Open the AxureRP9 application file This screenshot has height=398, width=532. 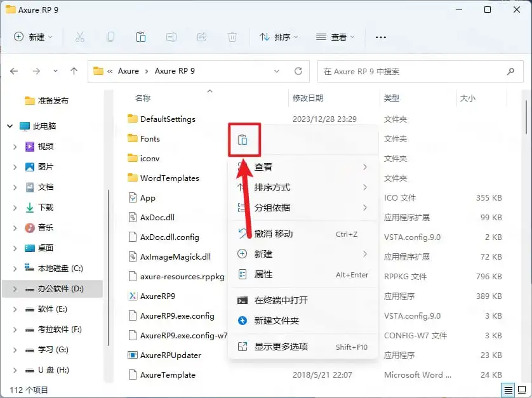(158, 296)
